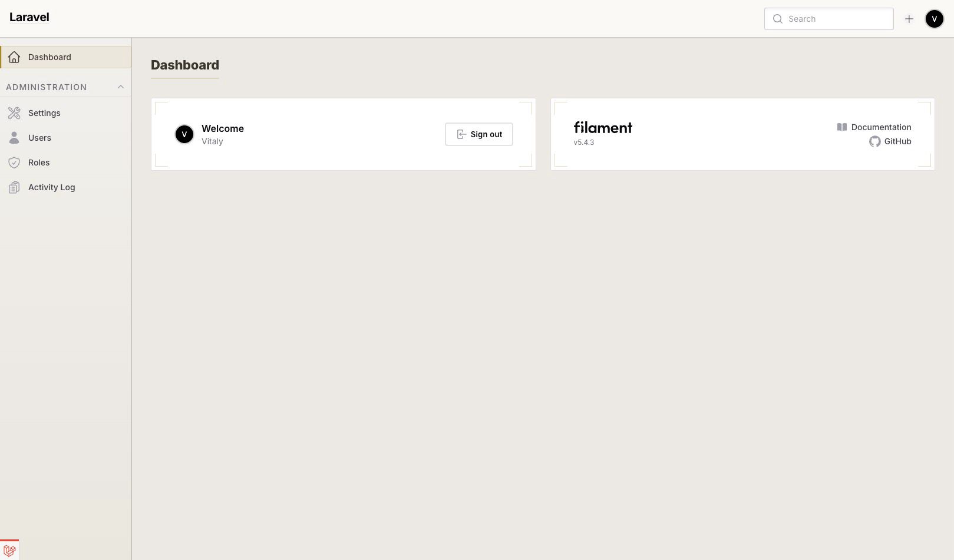The width and height of the screenshot is (954, 560).
Task: Open the GitHub link
Action: click(x=890, y=141)
